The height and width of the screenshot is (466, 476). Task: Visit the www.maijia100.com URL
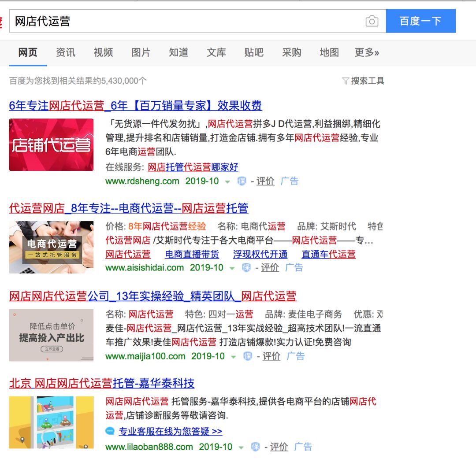click(x=145, y=356)
